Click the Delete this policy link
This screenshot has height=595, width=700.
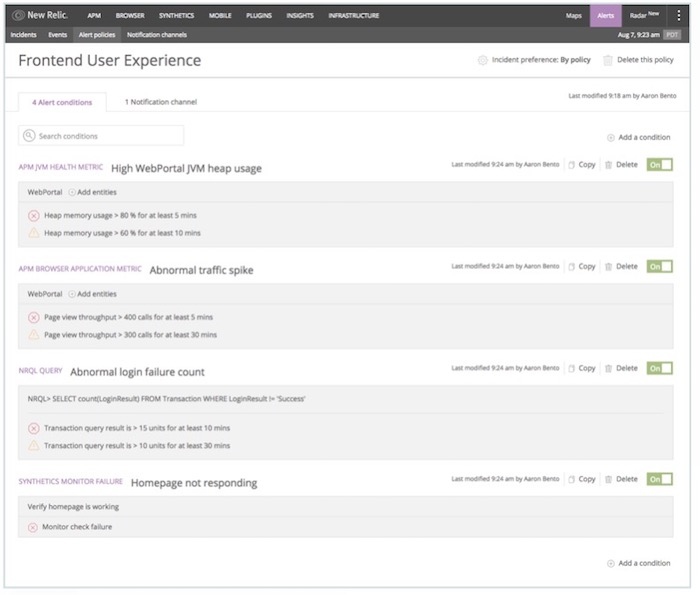coord(645,60)
